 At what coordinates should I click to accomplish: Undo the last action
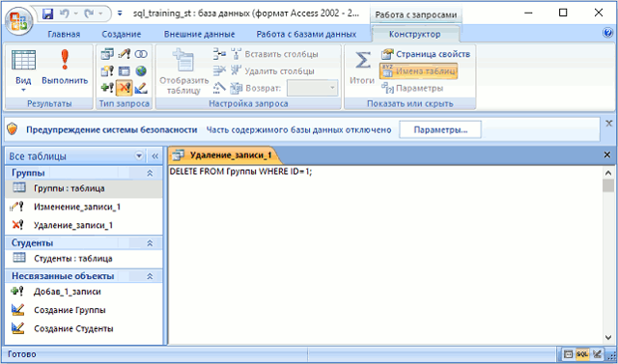pos(64,14)
